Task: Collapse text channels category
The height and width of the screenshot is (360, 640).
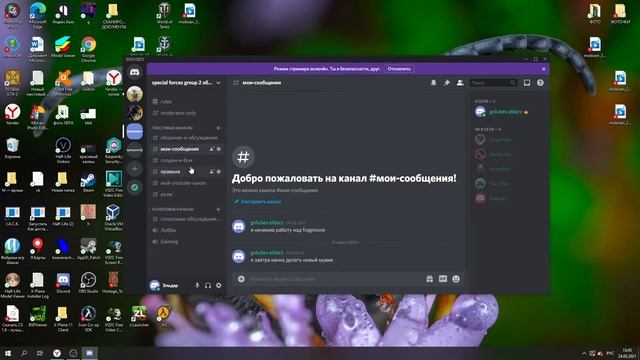Action: (x=172, y=128)
